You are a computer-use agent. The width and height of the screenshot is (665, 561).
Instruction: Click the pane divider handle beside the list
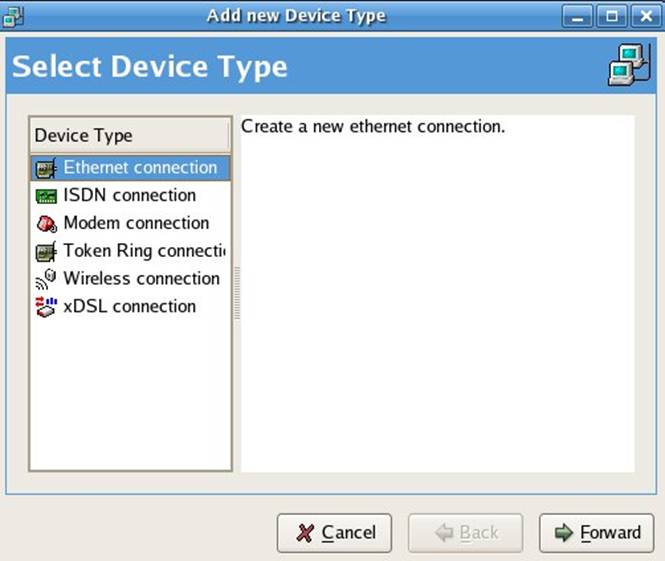point(237,293)
